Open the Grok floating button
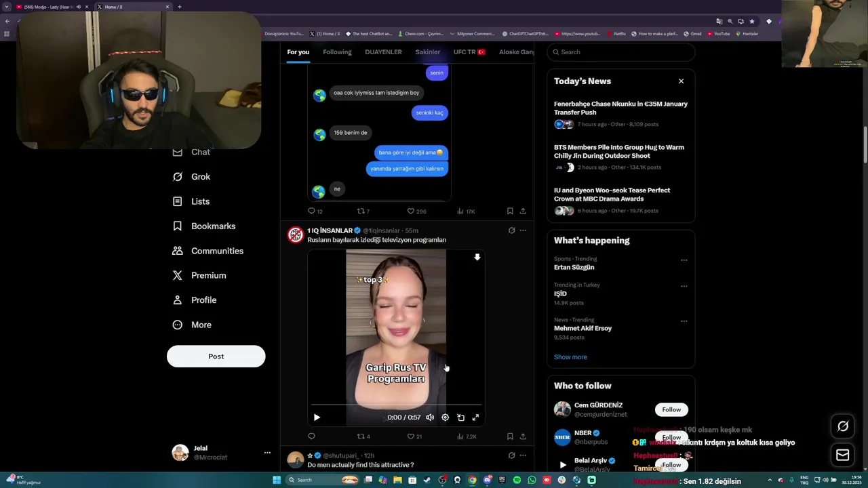The image size is (868, 488). click(843, 426)
